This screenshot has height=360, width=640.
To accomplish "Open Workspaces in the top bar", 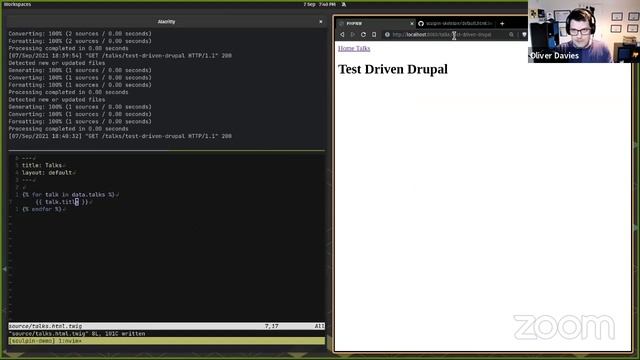I will 18,4.
